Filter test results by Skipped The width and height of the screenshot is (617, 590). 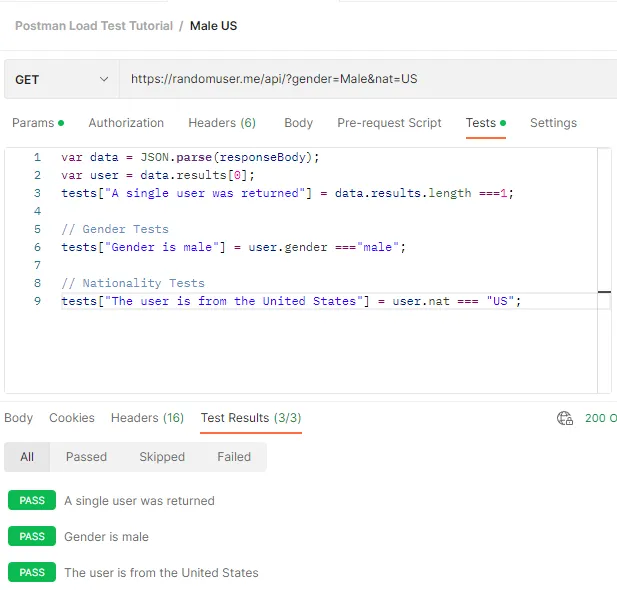click(162, 457)
